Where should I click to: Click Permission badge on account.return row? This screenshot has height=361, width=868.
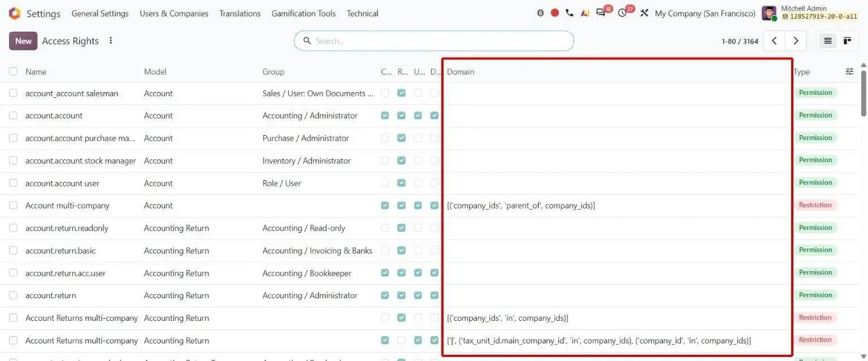815,295
